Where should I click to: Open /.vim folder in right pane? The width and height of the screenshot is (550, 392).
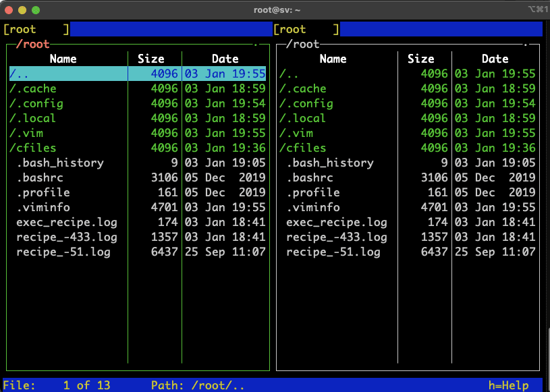(x=408, y=133)
